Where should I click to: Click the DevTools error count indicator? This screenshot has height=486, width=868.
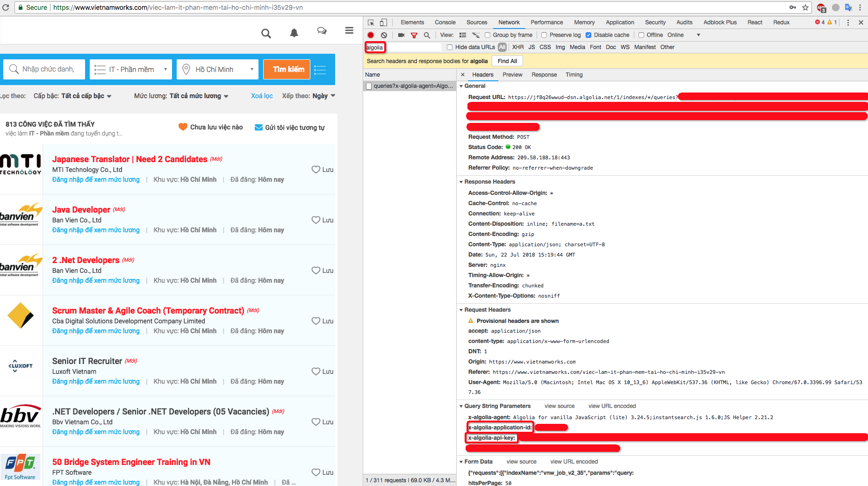[820, 22]
